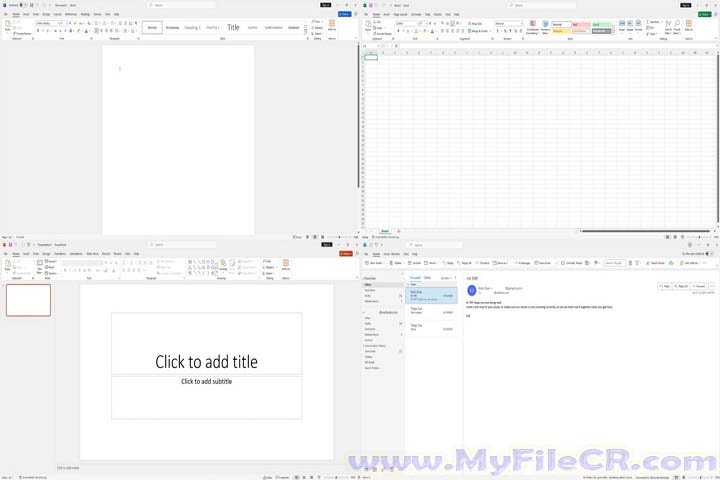Open the By Date sort dropdown in Outlook
The height and width of the screenshot is (480, 720).
[446, 278]
